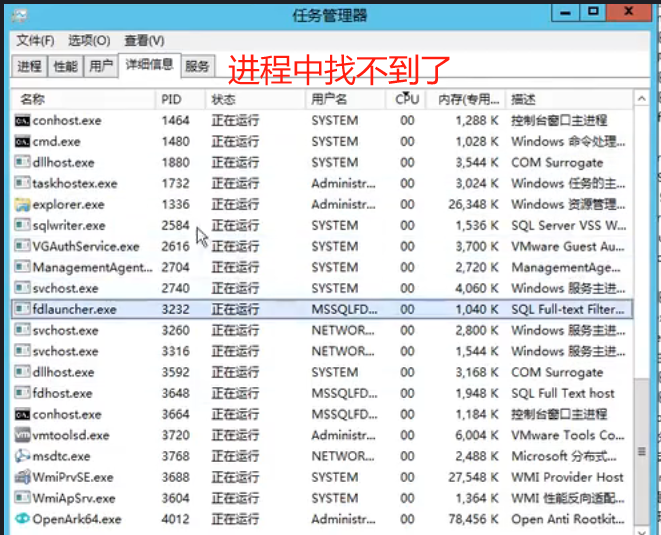The image size is (661, 535).
Task: Click the msdtc.exe process icon
Action: tap(22, 456)
